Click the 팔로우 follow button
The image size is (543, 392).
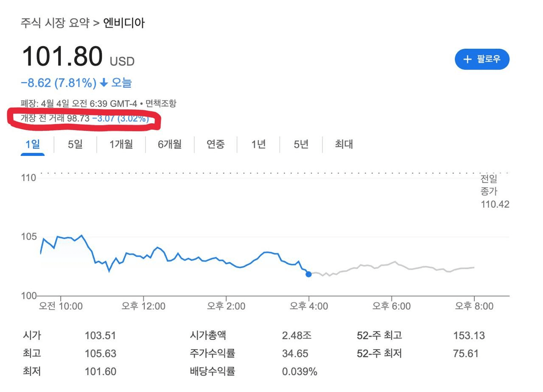coord(482,59)
